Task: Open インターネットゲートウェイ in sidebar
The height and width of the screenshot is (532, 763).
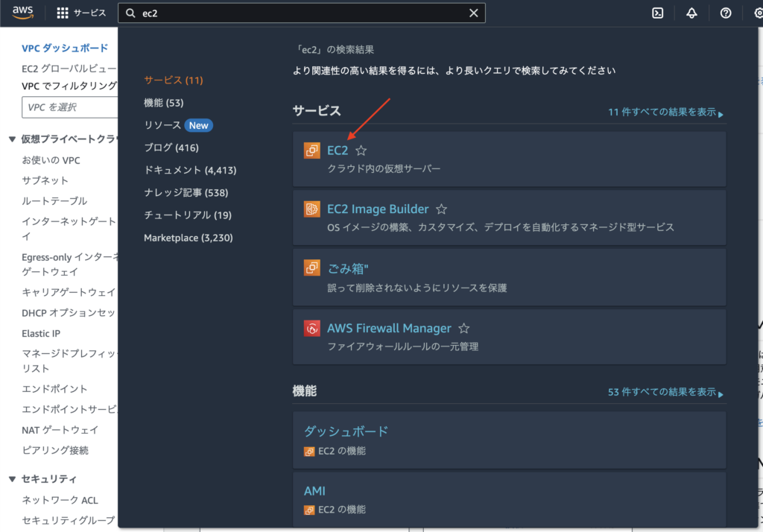Action: point(69,229)
